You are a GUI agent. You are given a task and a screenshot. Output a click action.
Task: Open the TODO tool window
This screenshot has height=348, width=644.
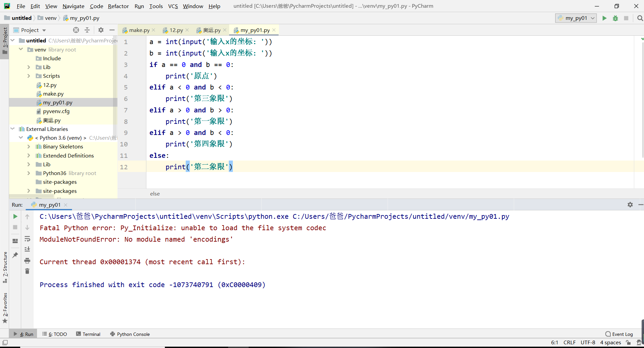tap(55, 334)
